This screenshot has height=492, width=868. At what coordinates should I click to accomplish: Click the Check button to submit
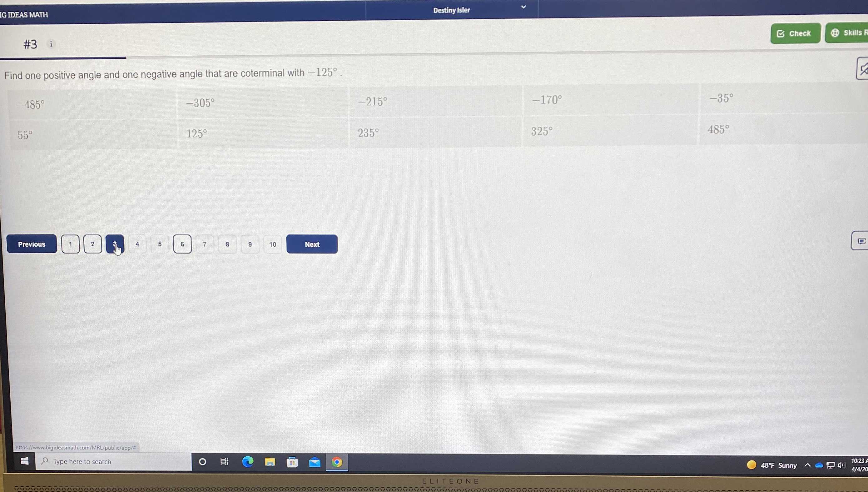[x=796, y=33]
